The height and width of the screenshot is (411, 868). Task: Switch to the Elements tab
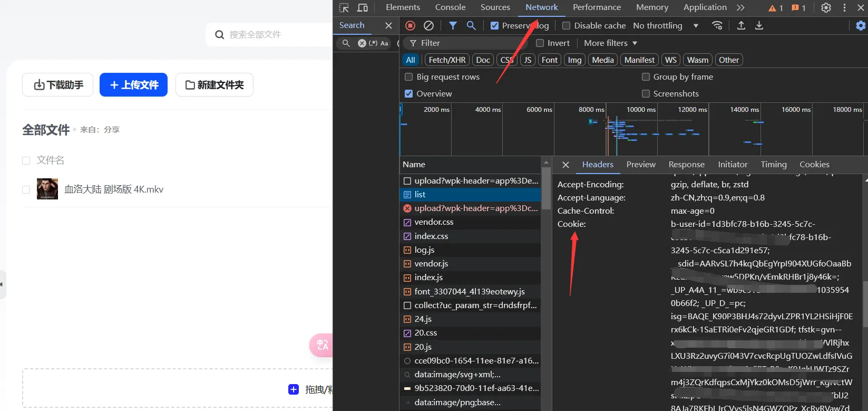coord(403,7)
